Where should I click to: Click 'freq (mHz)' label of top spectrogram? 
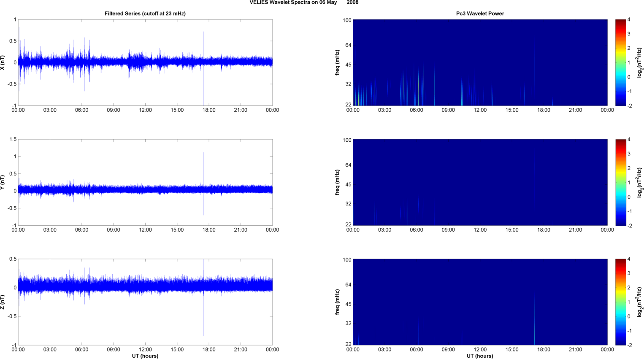click(337, 62)
